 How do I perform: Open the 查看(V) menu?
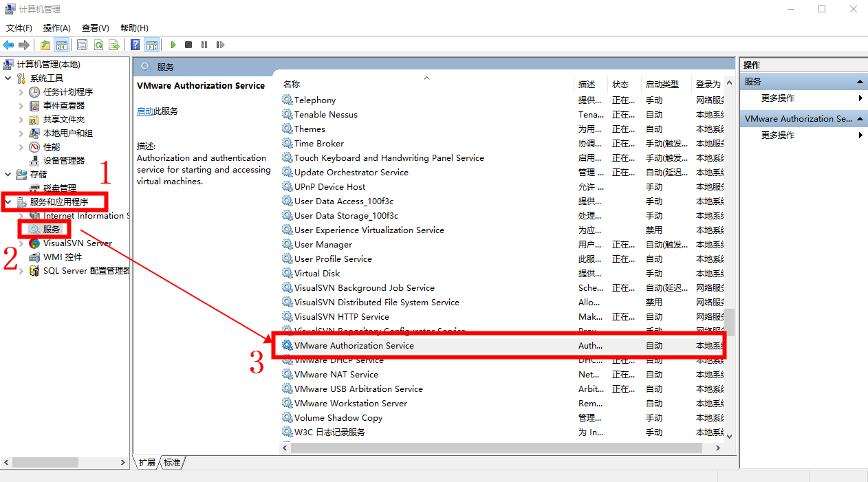(x=95, y=28)
